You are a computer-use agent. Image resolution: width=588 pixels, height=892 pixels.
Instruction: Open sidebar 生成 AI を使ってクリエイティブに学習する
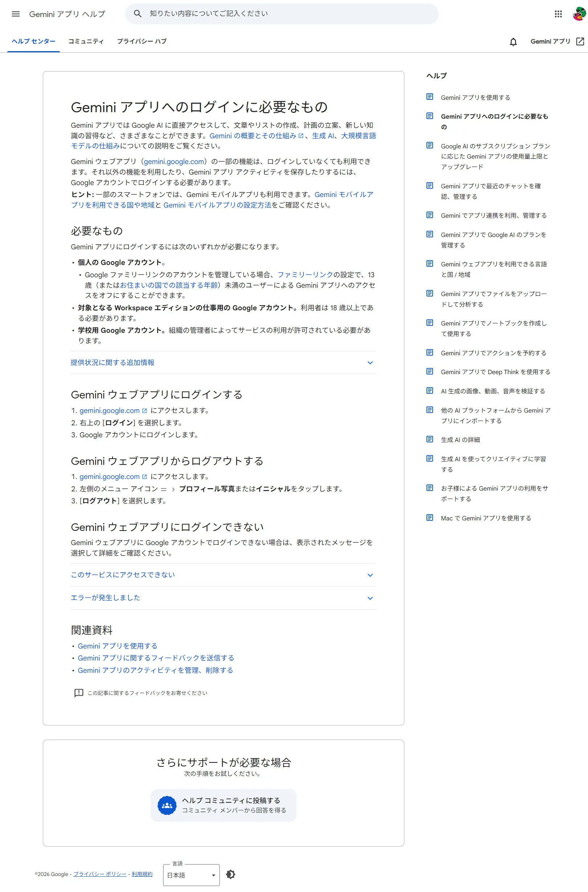click(x=493, y=464)
